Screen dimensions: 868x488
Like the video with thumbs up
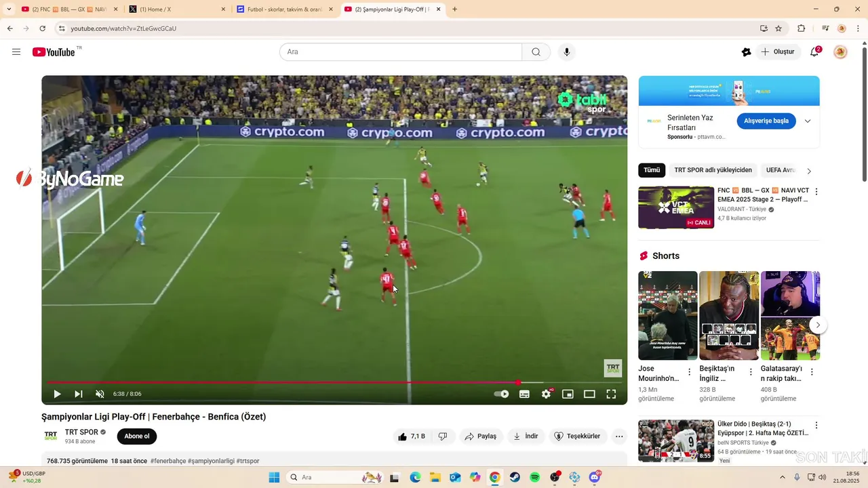[x=412, y=436]
